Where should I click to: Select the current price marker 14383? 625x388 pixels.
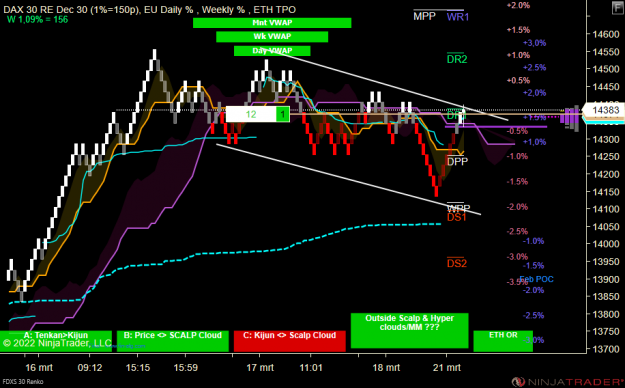coord(605,110)
